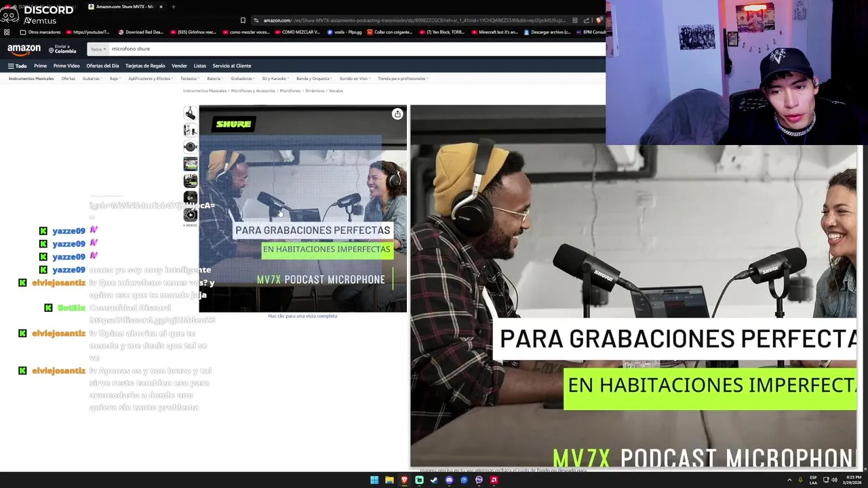Open Brave browser from the taskbar
Viewport: 868px width, 488px height.
coord(404,480)
